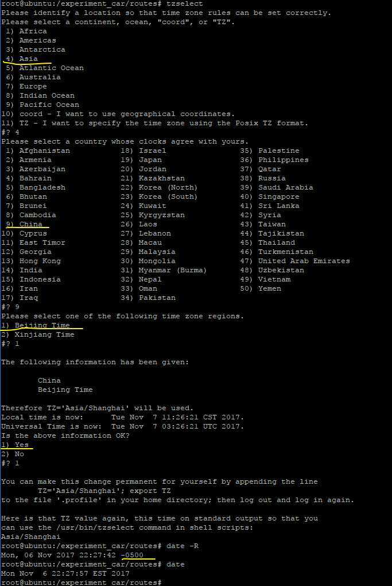Click the 'Thailand' entry
Screen dimensions: 392x586
277,242
